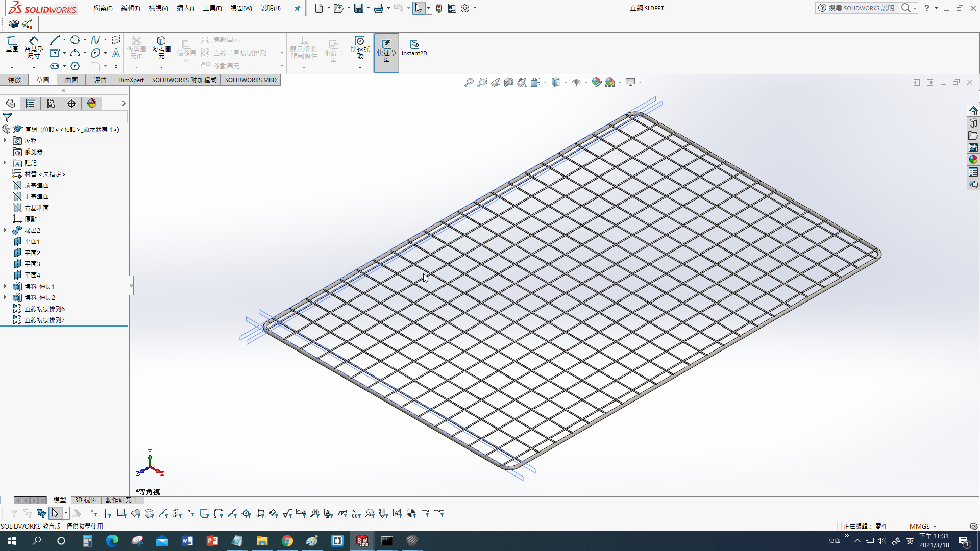Expand the 填料-伸長1 feature node

[5, 286]
